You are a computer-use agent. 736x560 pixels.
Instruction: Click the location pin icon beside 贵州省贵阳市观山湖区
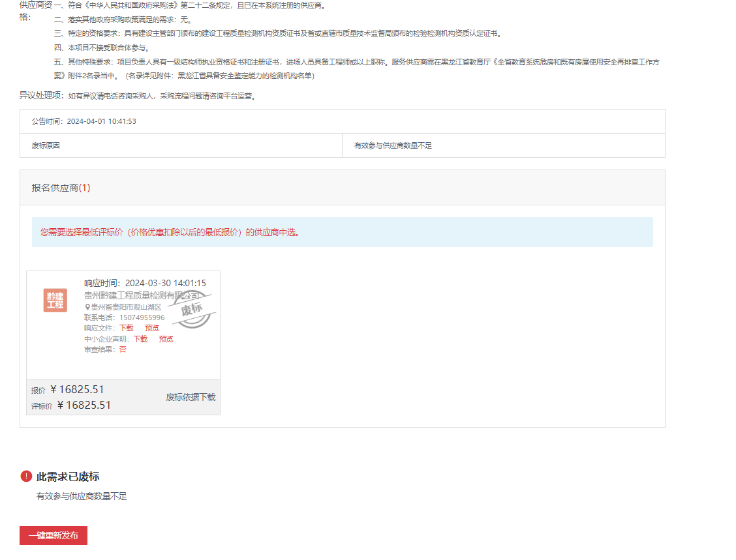[x=87, y=307]
